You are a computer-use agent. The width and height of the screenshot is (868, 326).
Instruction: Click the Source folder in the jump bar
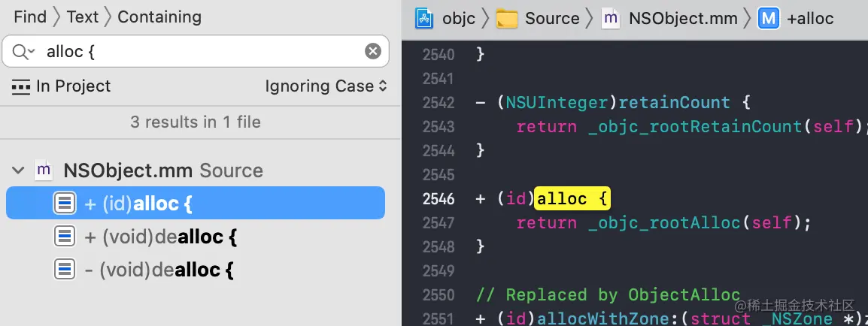click(538, 18)
